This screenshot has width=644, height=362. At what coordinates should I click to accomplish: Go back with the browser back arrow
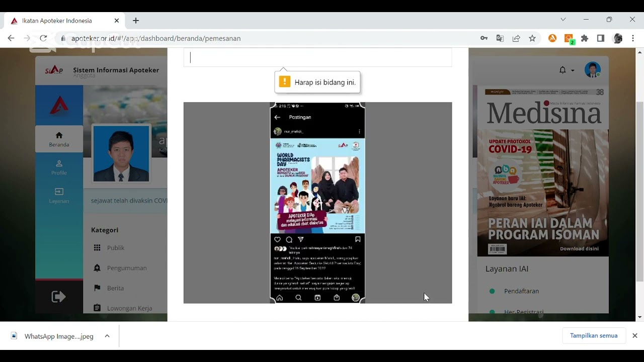11,38
